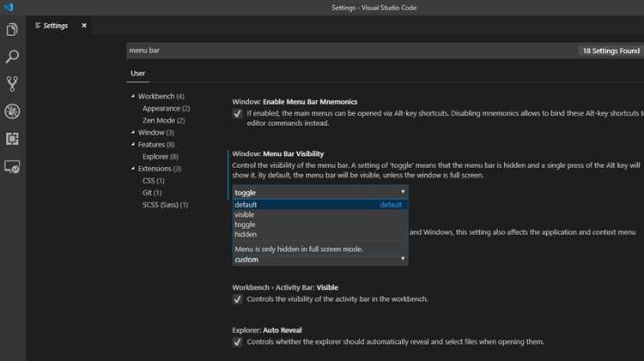Image resolution: width=644 pixels, height=361 pixels.
Task: Click the settings search box
Action: pos(351,51)
